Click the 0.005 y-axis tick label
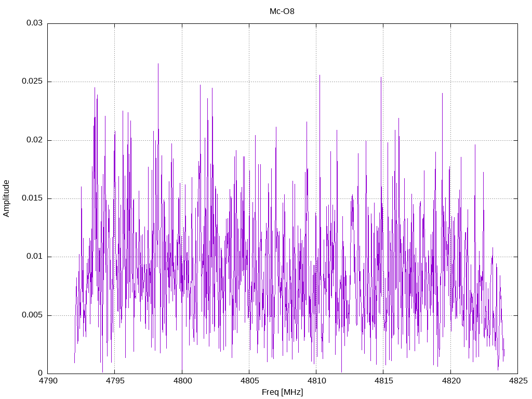 [33, 315]
